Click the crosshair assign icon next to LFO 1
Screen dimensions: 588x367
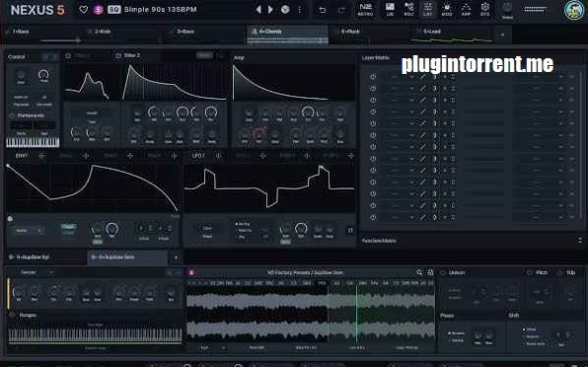coord(218,156)
